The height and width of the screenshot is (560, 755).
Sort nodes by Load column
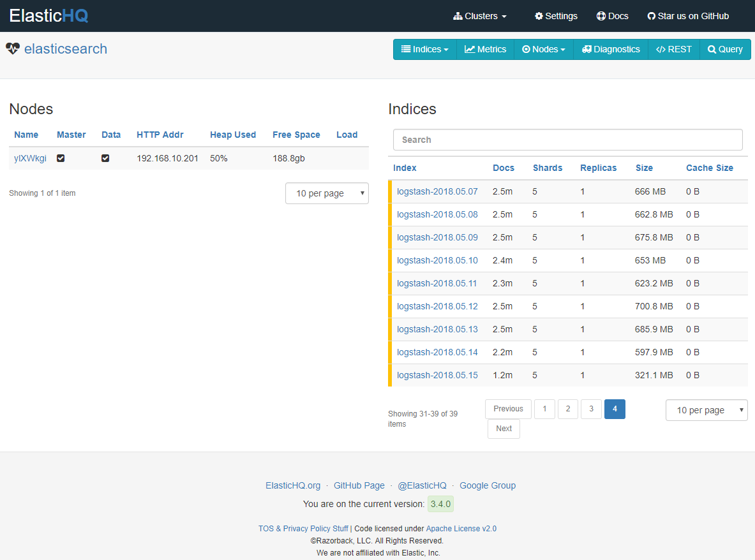point(347,135)
